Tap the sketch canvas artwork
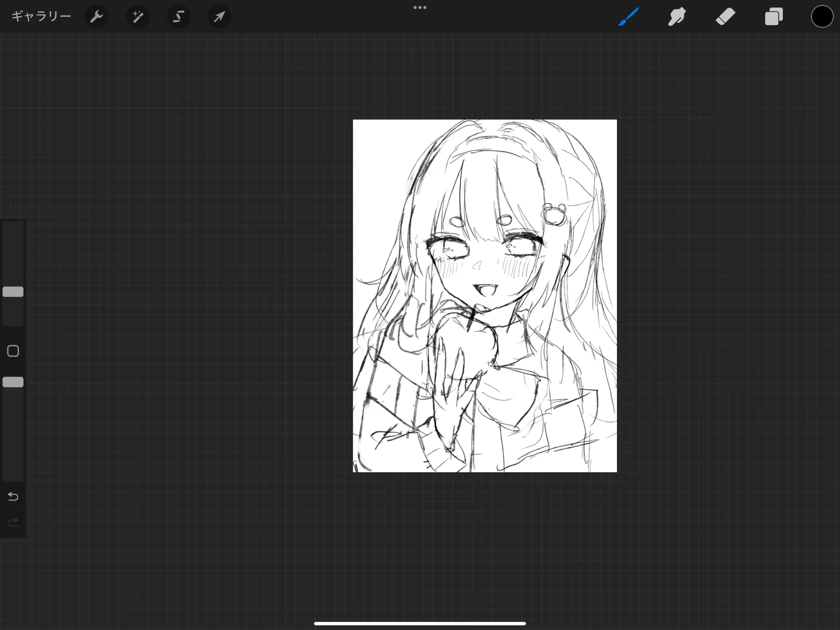 pos(485,296)
